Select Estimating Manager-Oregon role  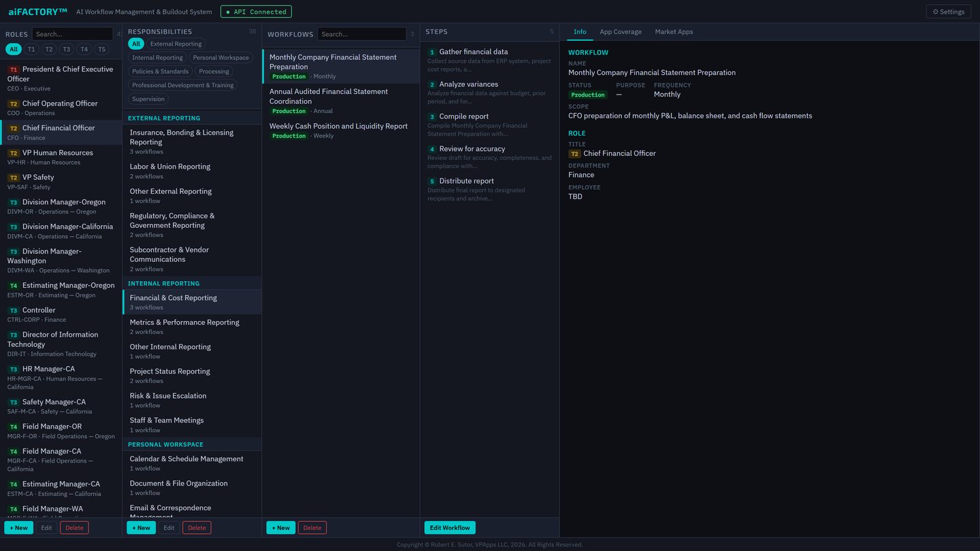(x=61, y=290)
